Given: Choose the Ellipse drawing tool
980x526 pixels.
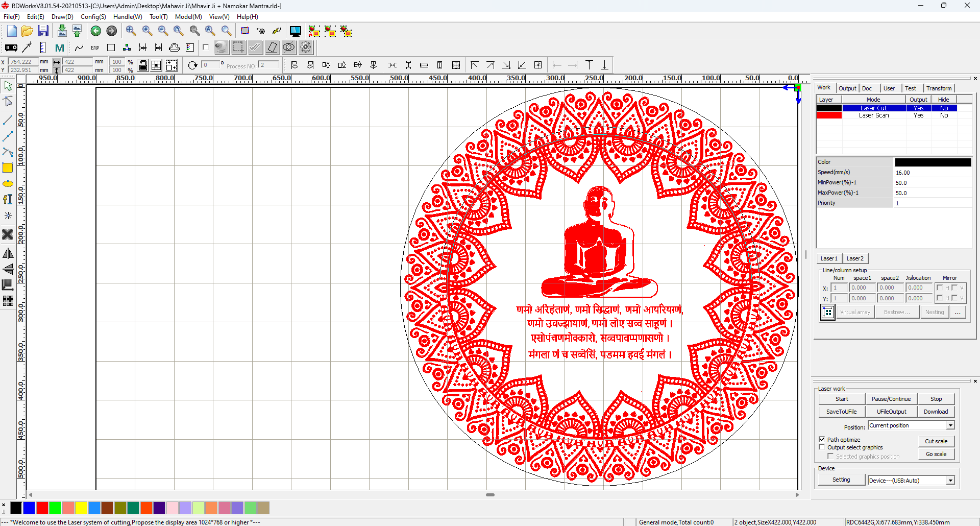Looking at the screenshot, I should coord(8,184).
